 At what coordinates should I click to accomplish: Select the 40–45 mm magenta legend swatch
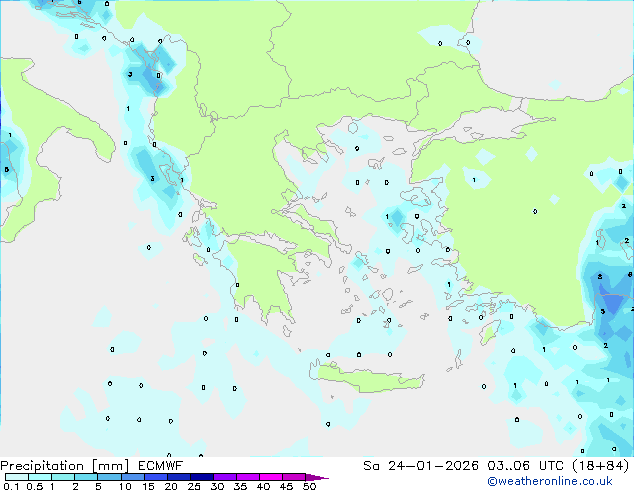pos(271,477)
